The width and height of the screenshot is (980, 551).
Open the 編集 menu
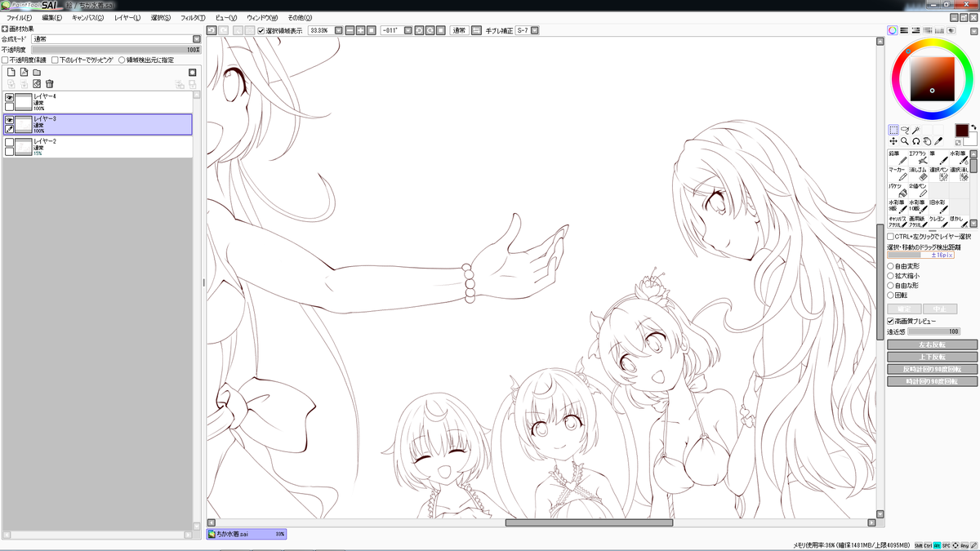pyautogui.click(x=51, y=17)
